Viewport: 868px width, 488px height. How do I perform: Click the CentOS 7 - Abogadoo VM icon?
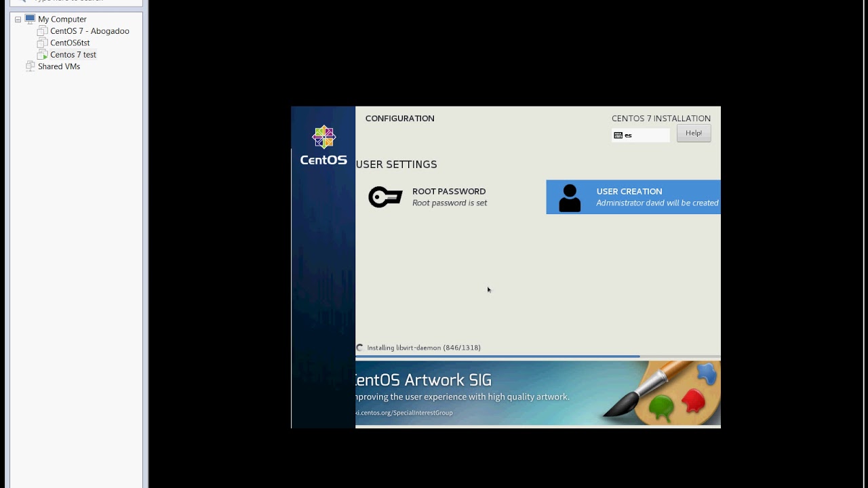pyautogui.click(x=43, y=31)
